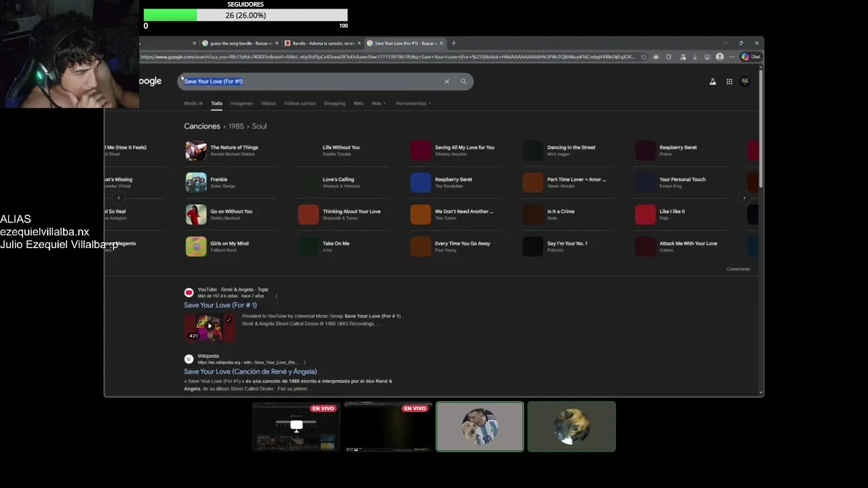Select song 'Love's Calling'

pos(342,182)
